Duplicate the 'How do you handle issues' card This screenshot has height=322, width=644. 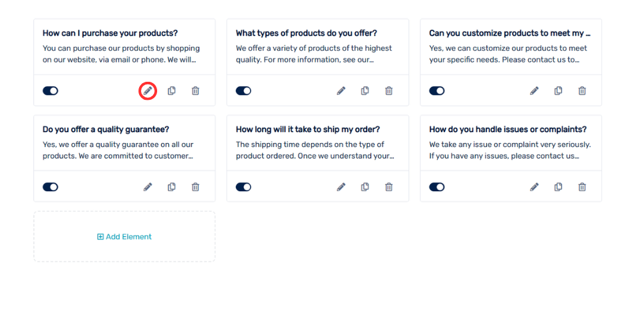click(558, 187)
